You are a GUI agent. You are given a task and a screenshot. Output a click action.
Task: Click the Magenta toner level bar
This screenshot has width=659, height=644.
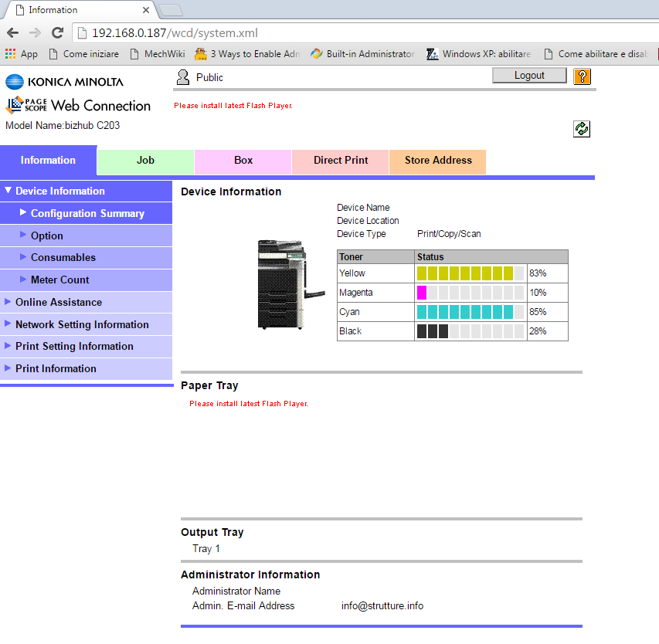coord(470,293)
